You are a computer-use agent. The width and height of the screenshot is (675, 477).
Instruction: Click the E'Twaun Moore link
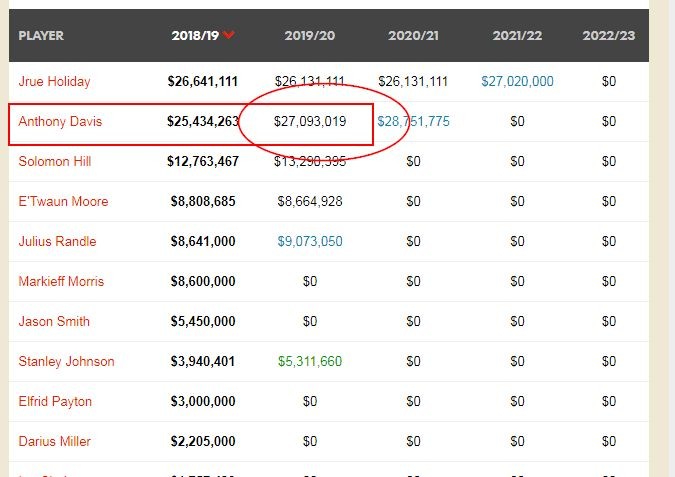[63, 201]
